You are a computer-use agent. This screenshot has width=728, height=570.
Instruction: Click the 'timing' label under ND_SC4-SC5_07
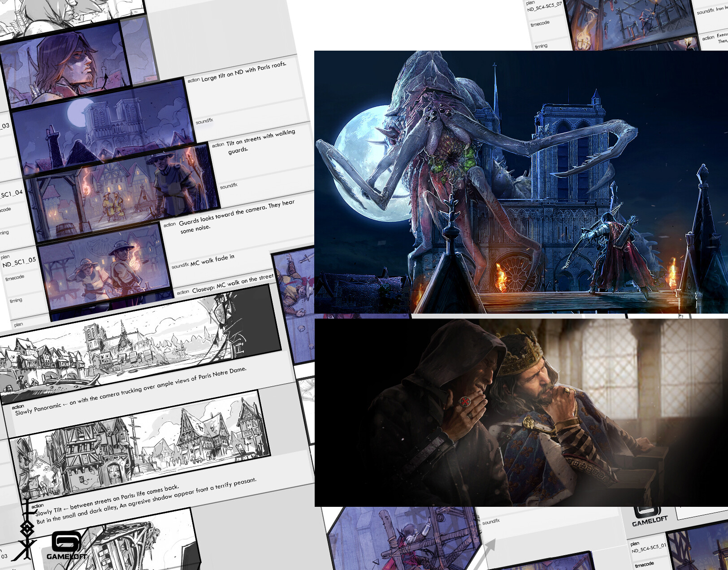click(x=541, y=46)
